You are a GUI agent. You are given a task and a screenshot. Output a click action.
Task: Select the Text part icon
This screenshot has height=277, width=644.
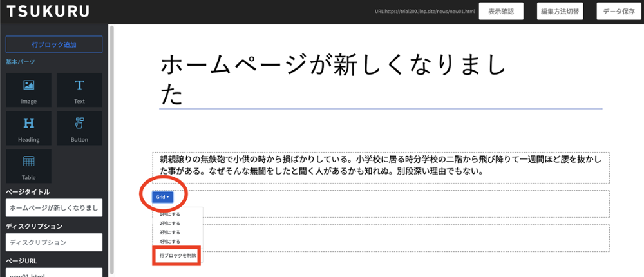click(x=79, y=90)
